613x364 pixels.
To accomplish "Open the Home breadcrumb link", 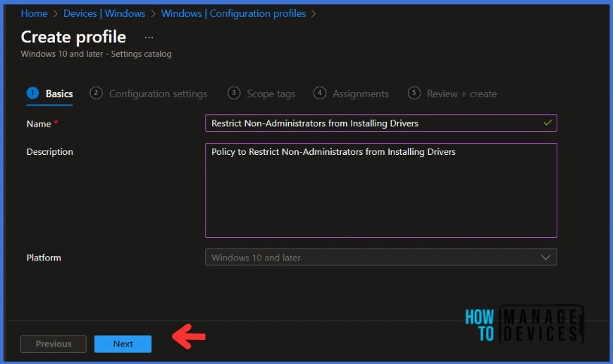I will coord(34,13).
